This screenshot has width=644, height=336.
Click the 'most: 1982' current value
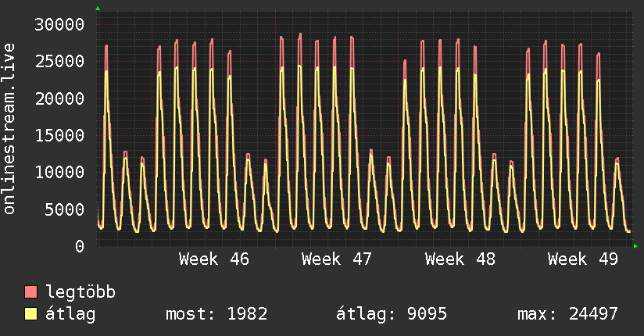point(216,314)
